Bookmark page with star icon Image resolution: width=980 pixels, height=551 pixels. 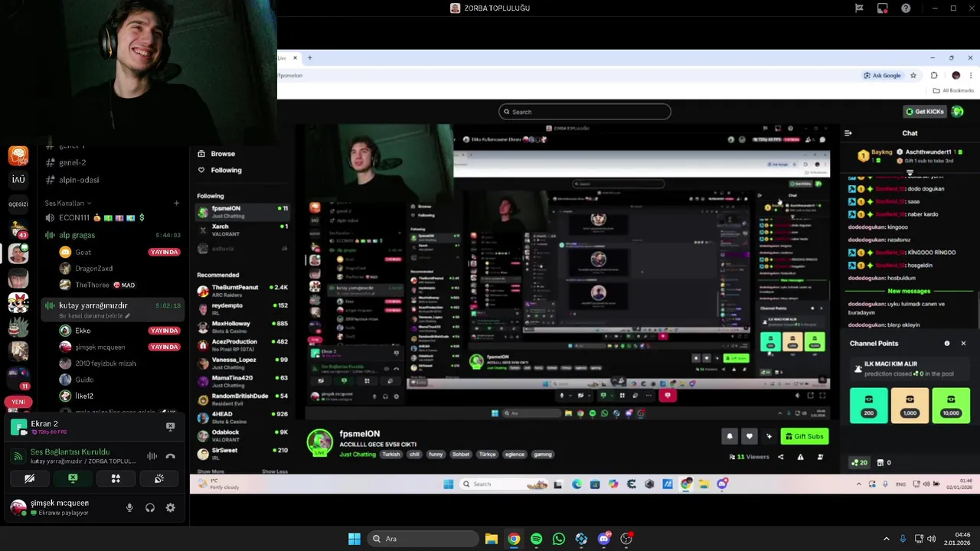pyautogui.click(x=913, y=76)
